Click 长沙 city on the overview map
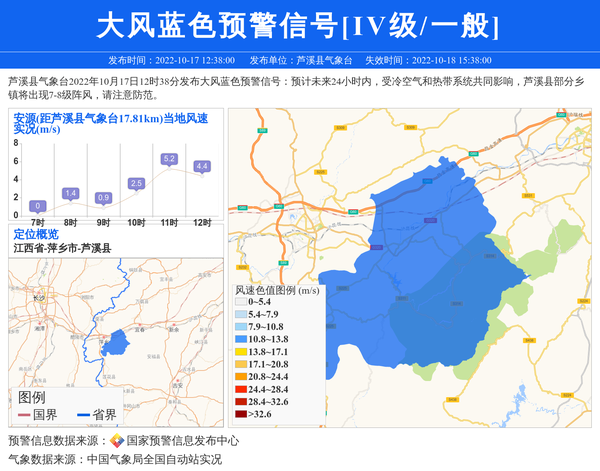The height and width of the screenshot is (471, 600). 40,298
